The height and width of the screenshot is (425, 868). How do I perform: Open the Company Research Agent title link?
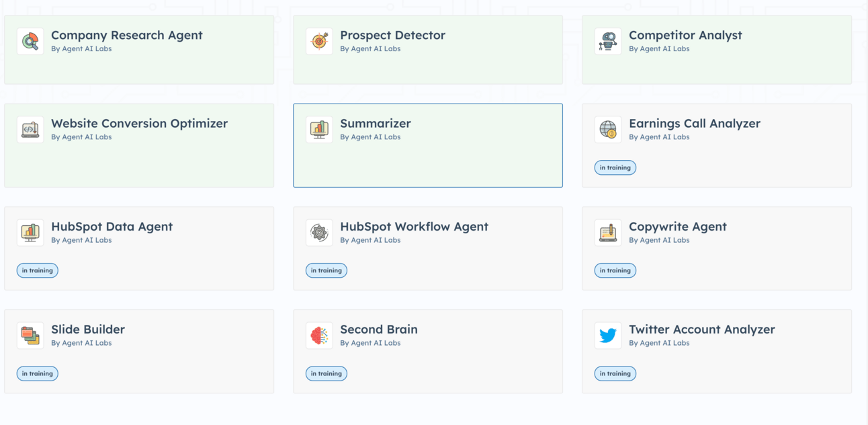126,36
